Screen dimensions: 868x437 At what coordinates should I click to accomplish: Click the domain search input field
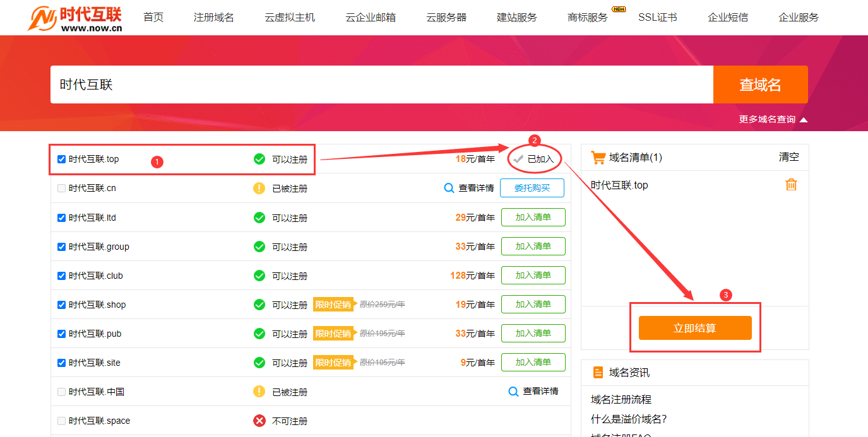tap(382, 84)
